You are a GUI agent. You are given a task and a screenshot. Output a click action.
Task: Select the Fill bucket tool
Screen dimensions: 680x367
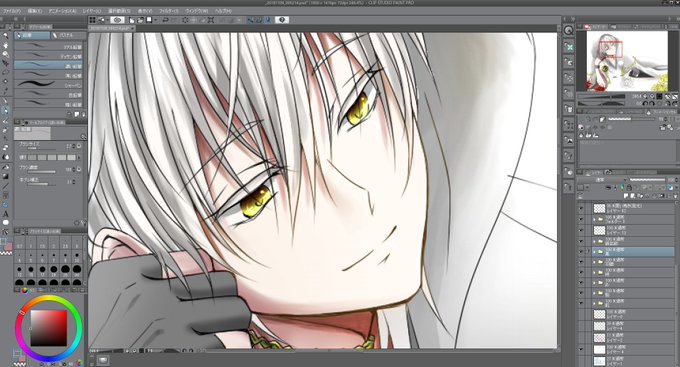tap(6, 167)
